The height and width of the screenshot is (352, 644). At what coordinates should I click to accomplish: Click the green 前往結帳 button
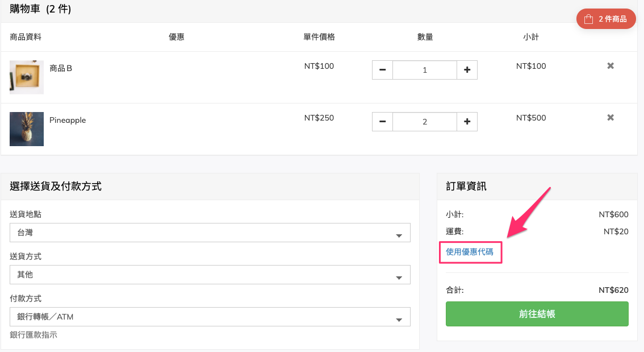537,314
